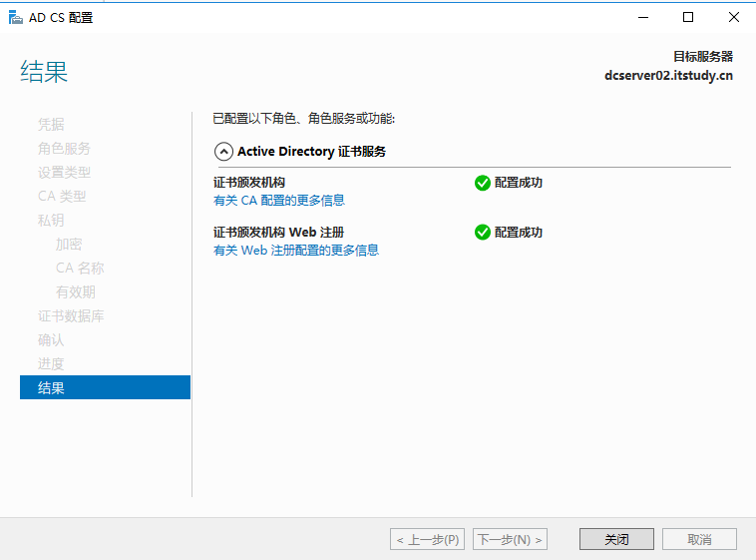The image size is (756, 560).
Task: Click the 下一步(N) button
Action: (510, 539)
